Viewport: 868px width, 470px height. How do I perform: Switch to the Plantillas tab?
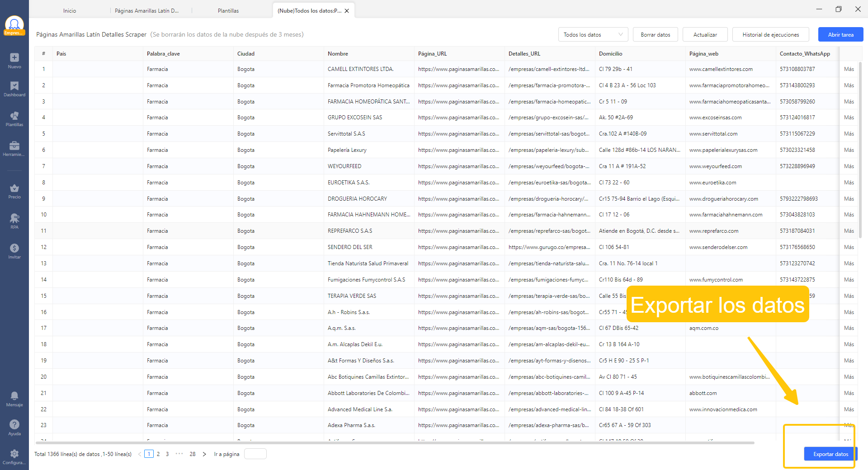pyautogui.click(x=228, y=10)
